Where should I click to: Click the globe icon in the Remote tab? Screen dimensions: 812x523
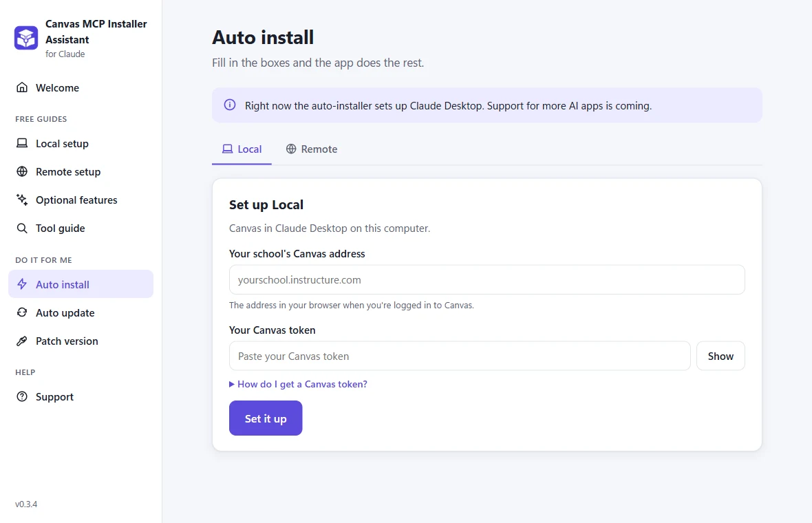pyautogui.click(x=291, y=149)
